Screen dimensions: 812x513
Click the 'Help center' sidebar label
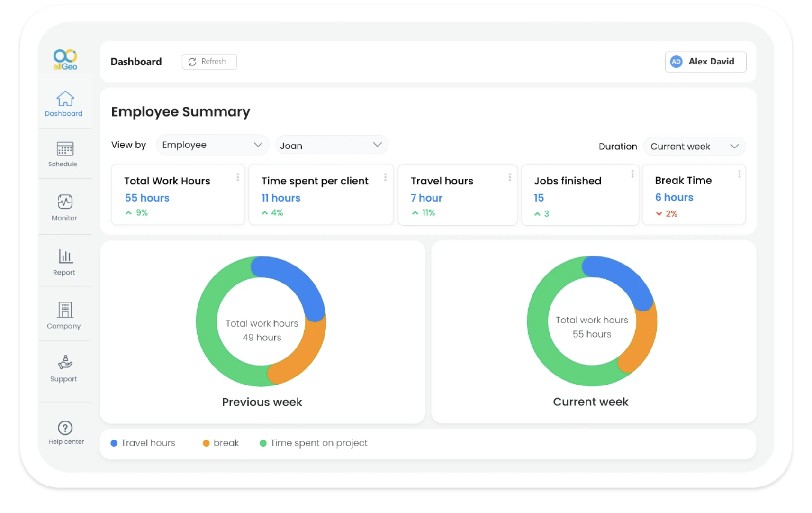(x=66, y=442)
